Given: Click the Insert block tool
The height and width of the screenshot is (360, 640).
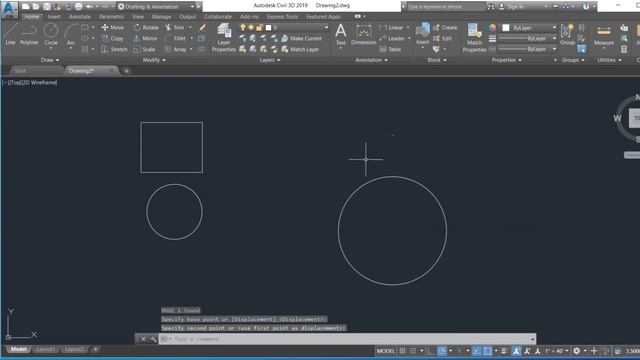Looking at the screenshot, I should point(422,34).
